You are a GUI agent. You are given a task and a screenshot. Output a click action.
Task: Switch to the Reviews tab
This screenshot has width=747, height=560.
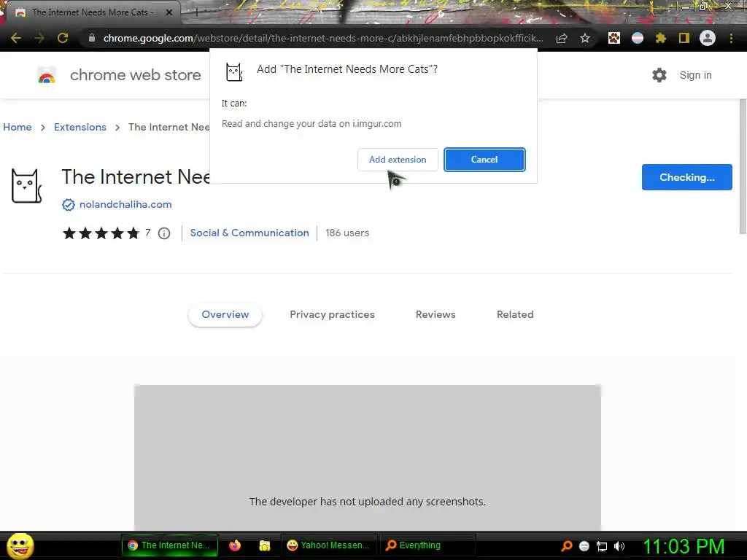click(436, 315)
